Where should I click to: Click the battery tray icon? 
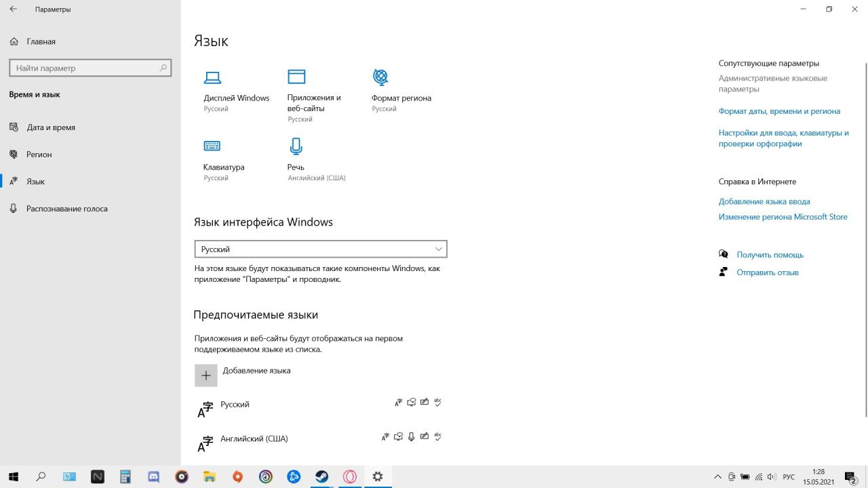tap(745, 477)
